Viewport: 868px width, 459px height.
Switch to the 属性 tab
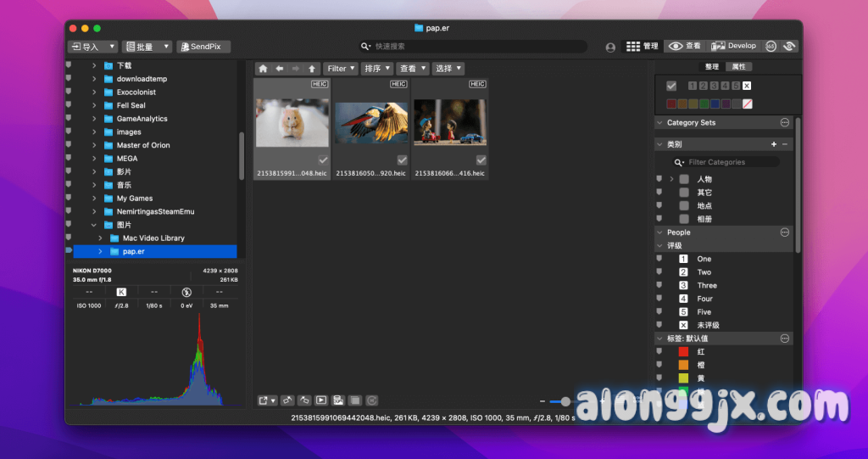click(x=738, y=66)
